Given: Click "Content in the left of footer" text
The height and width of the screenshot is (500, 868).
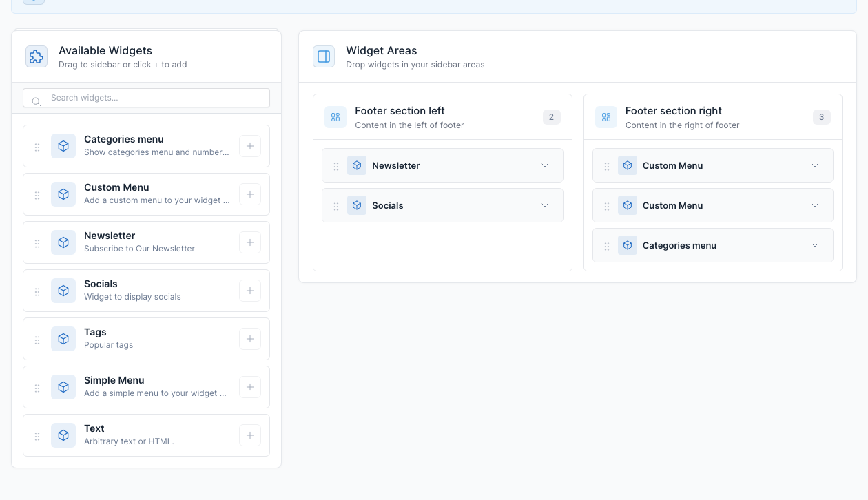Looking at the screenshot, I should pyautogui.click(x=409, y=125).
